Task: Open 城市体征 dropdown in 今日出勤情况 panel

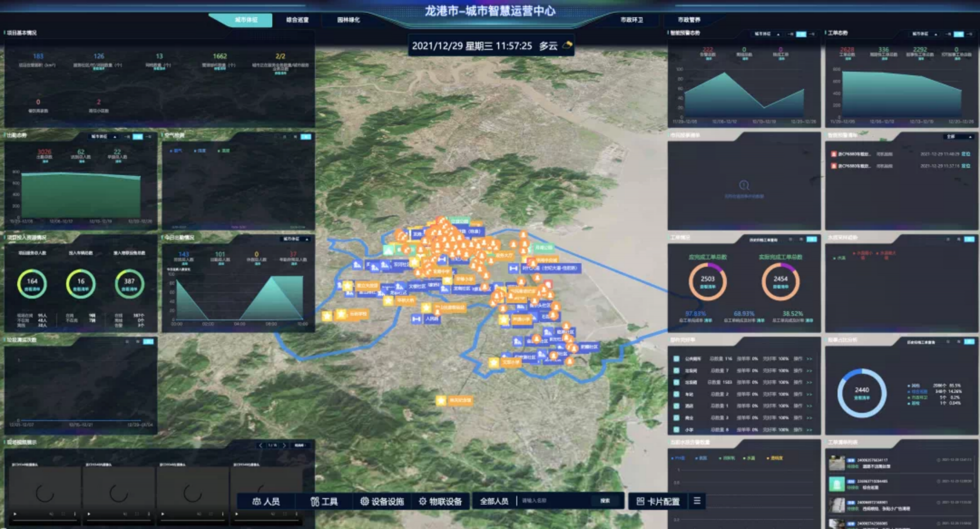Action: pyautogui.click(x=296, y=239)
